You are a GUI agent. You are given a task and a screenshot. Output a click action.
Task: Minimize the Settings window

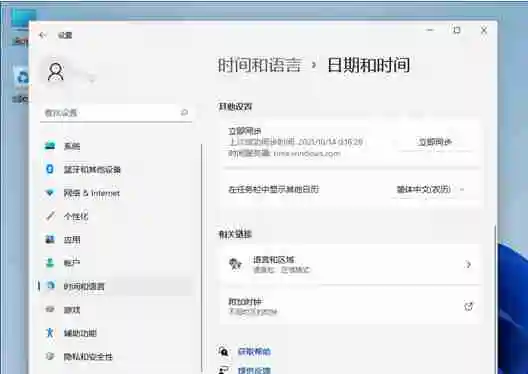(x=430, y=30)
